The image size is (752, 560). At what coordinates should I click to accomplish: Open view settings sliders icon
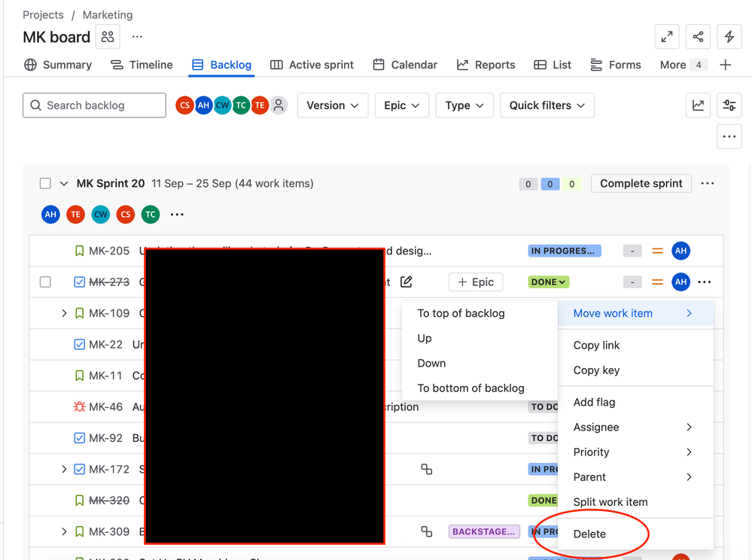729,105
